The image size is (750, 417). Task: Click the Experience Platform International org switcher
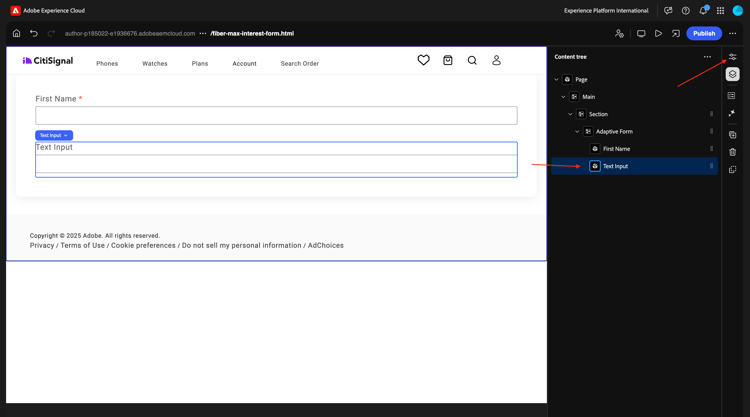pyautogui.click(x=606, y=11)
